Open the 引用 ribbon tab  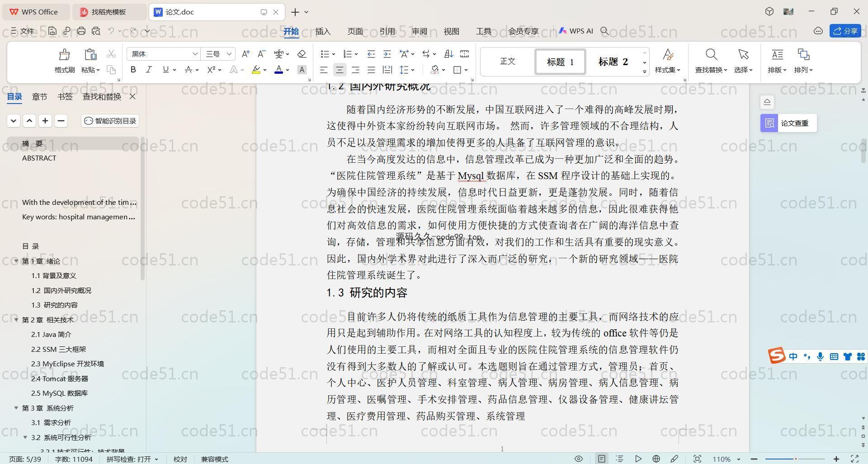[387, 31]
